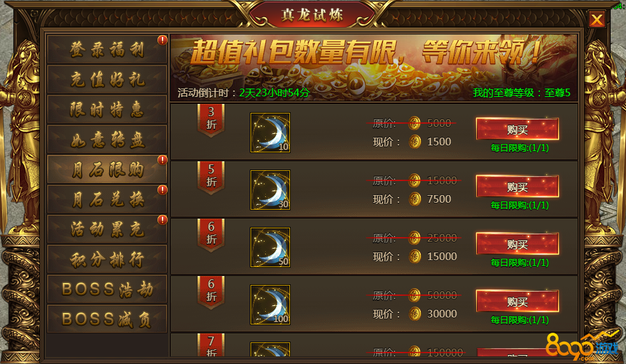
Task: Open the 登录福利 tab
Action: pos(107,50)
